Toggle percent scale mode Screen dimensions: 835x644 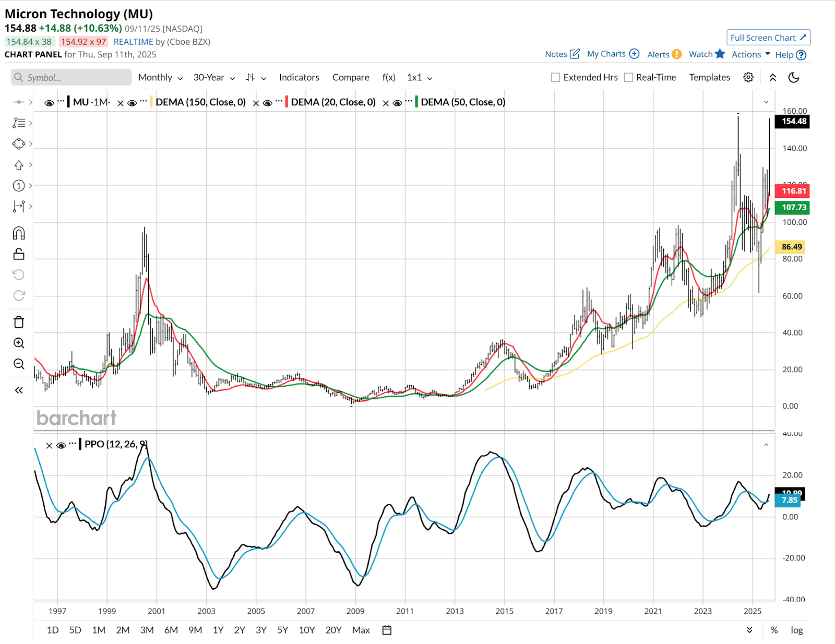[x=774, y=630]
